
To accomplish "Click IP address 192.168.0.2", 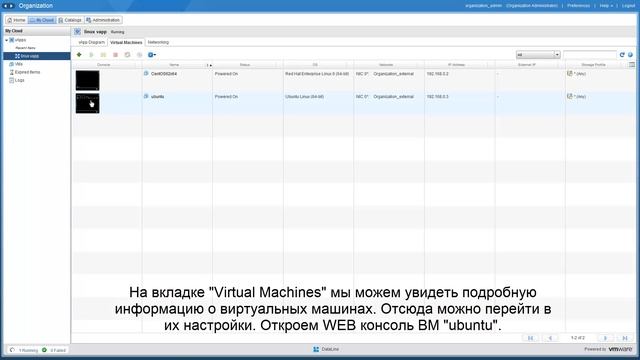I will click(x=438, y=74).
